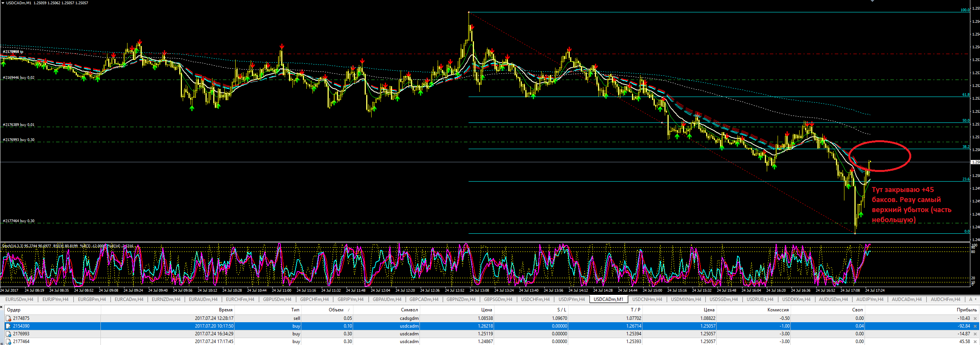Close the terminal panel with the X

[x=2, y=307]
